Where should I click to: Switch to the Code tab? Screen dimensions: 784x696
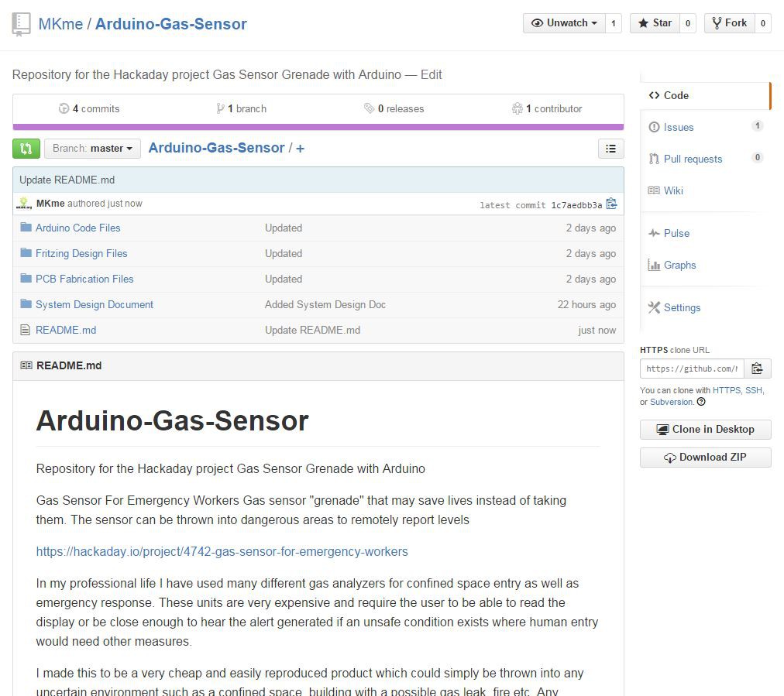[705, 95]
